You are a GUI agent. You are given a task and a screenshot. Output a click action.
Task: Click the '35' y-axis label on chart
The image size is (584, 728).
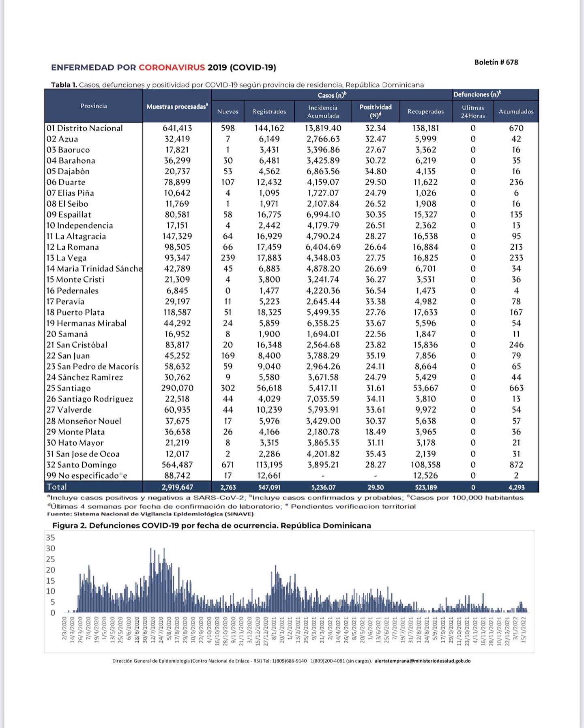50,537
